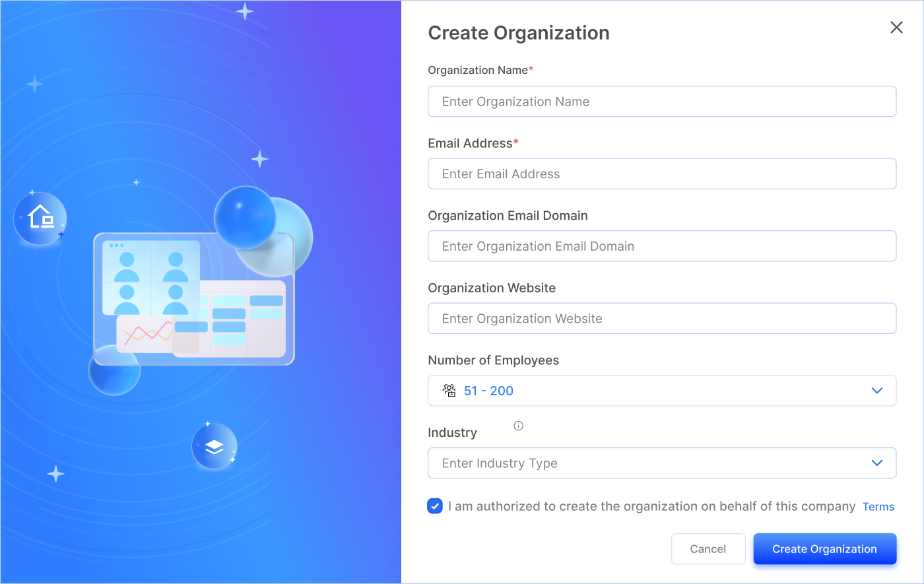Screen dimensions: 924x584
Task: Expand the Industry dropdown chevron
Action: coord(876,463)
